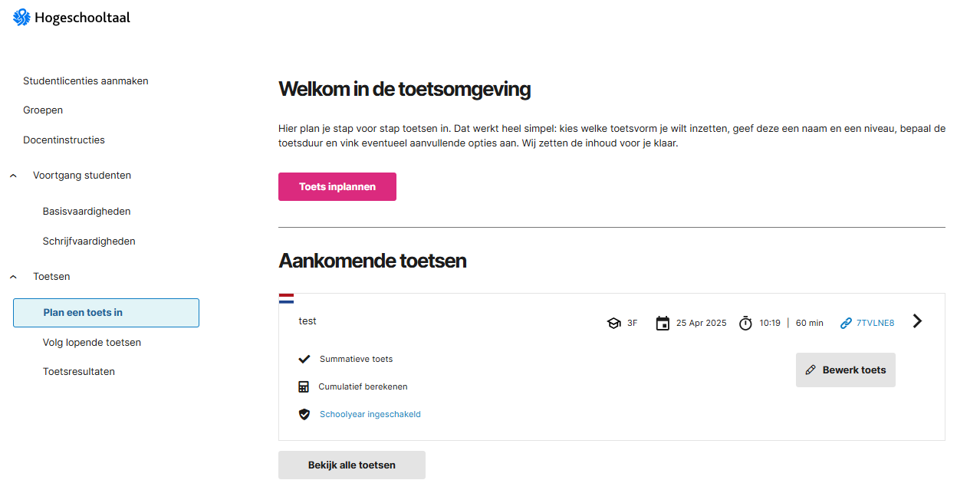Collapse the Toetsen sidebar section
Viewport: 980px width, 503px height.
pos(14,276)
